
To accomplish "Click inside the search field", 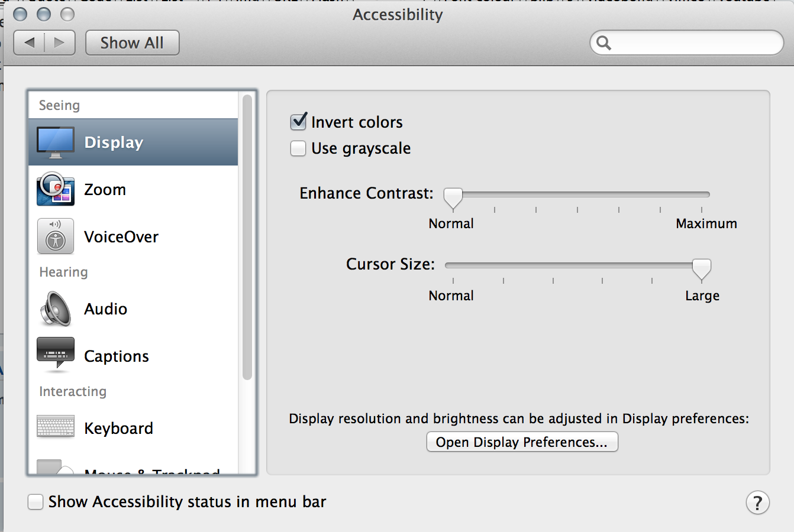I will pyautogui.click(x=692, y=43).
